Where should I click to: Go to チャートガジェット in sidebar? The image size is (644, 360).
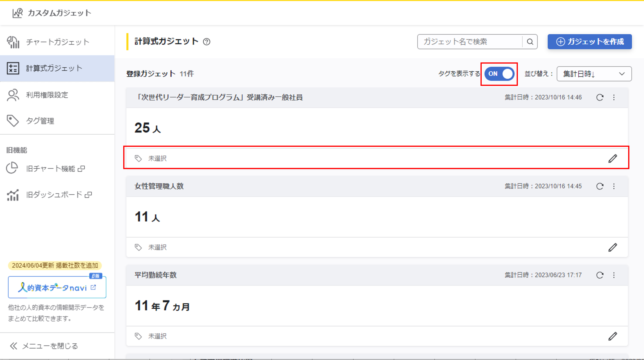click(x=57, y=42)
